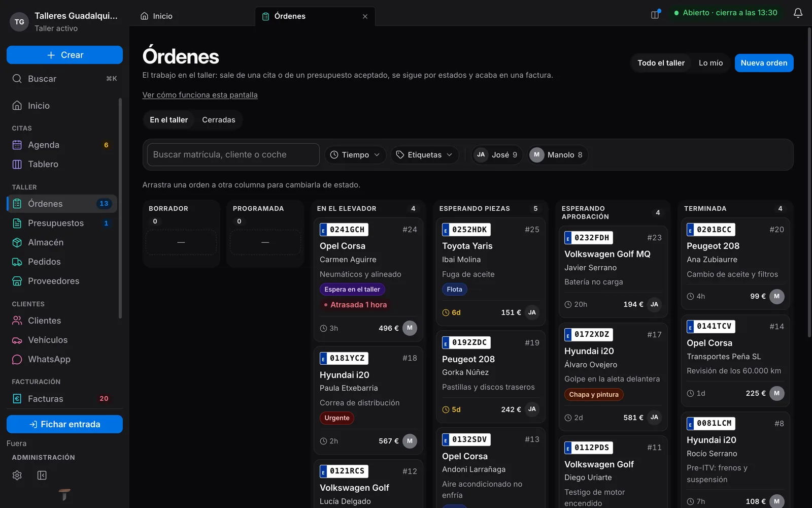Open settings gear in sidebar

[x=17, y=475]
